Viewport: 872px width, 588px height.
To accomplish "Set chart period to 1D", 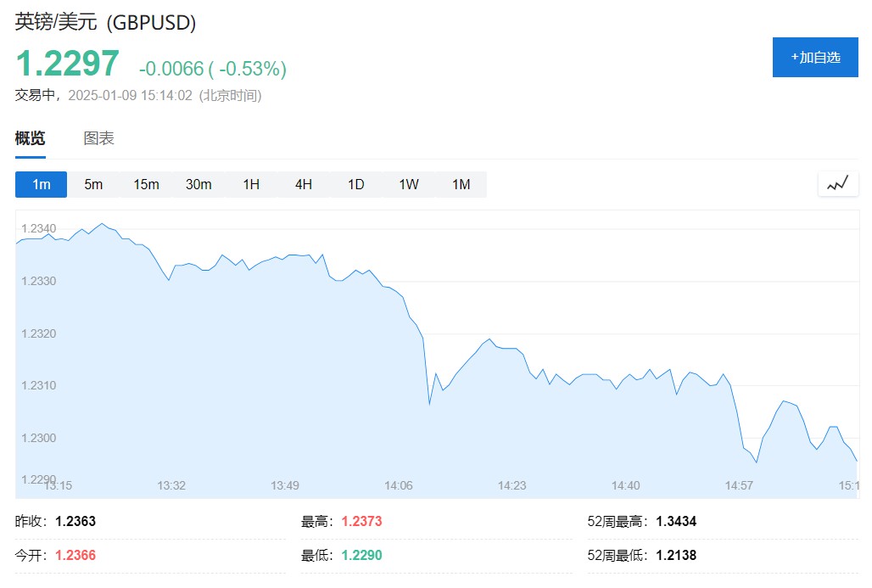I will (x=356, y=184).
